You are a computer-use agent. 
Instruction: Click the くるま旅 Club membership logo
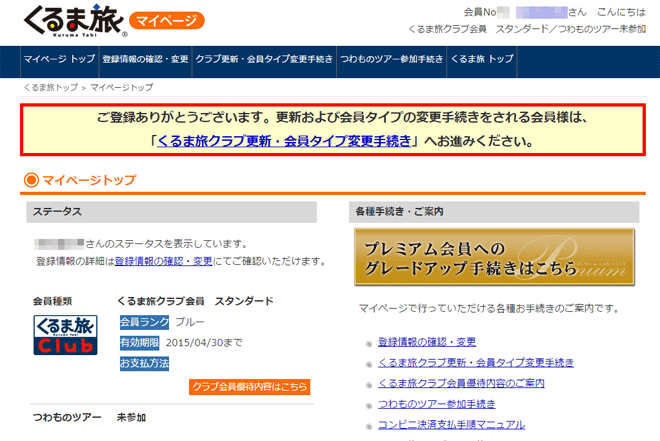(x=65, y=335)
